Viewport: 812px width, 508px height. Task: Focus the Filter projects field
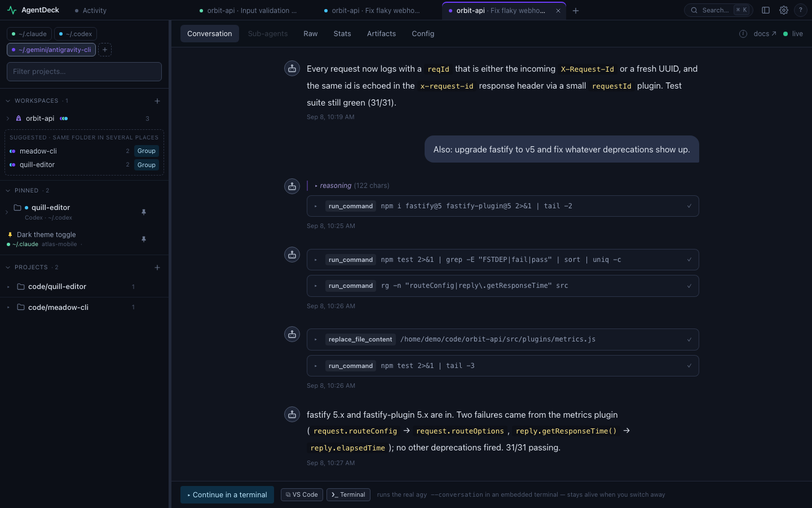tap(84, 72)
